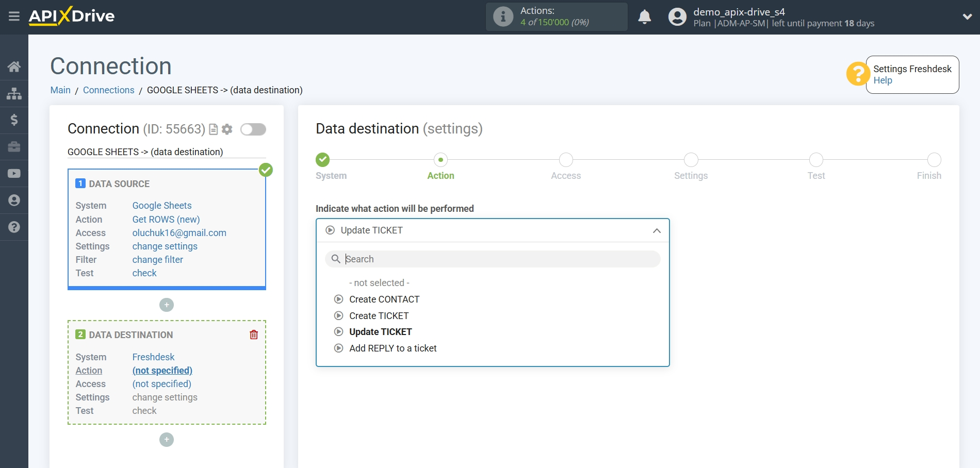Add a step below Data Destination

167,440
